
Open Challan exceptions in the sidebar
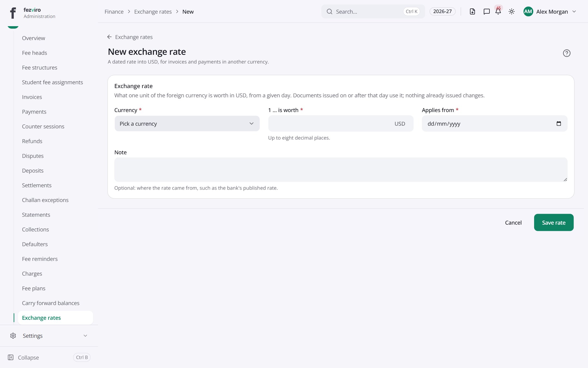pyautogui.click(x=55, y=200)
